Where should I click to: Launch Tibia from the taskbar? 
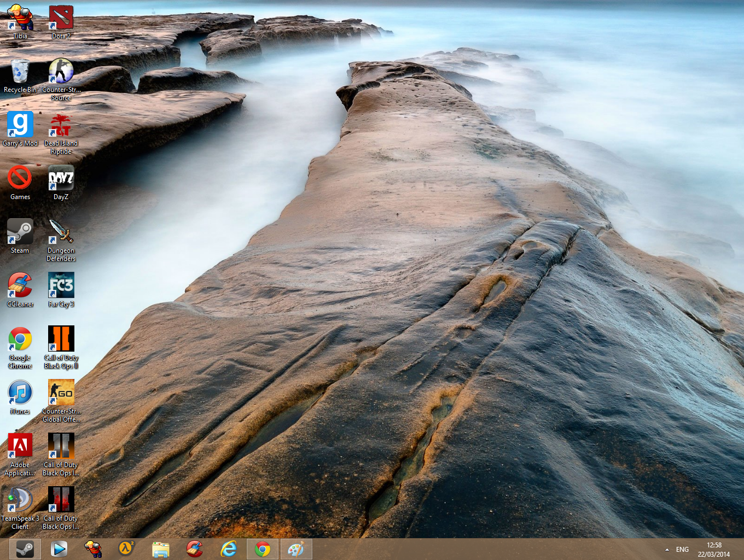click(93, 549)
